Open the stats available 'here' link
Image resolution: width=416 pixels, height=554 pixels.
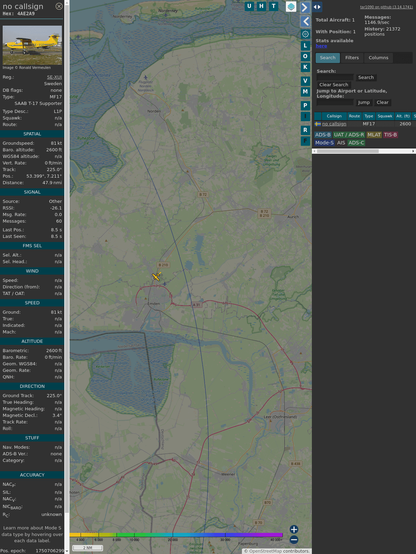(x=321, y=46)
